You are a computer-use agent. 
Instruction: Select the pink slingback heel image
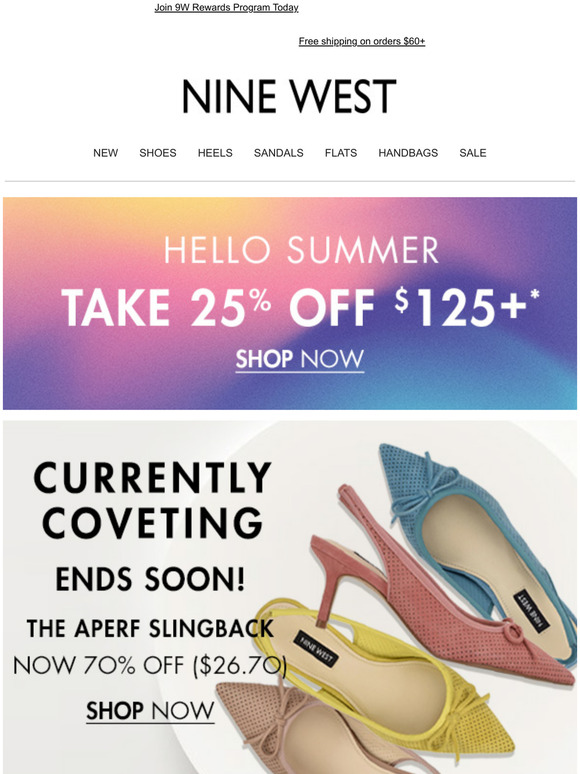(x=434, y=592)
